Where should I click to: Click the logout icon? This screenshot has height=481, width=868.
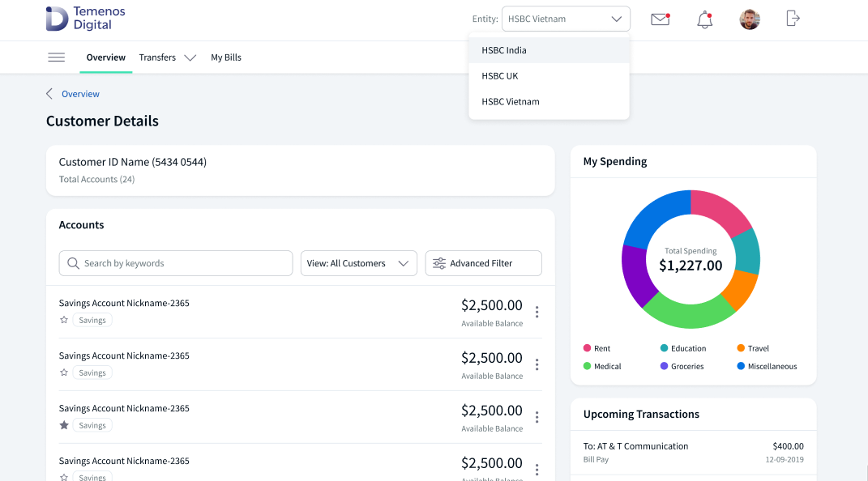point(793,19)
